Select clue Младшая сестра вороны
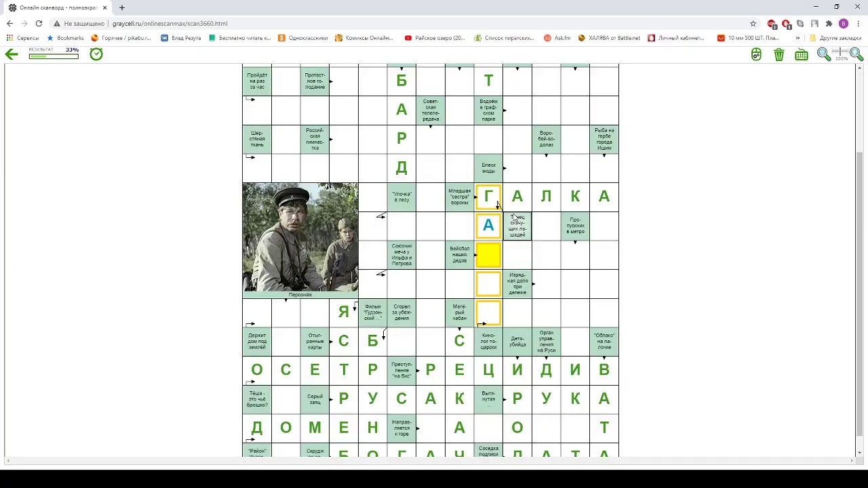The width and height of the screenshot is (868, 488). [460, 197]
